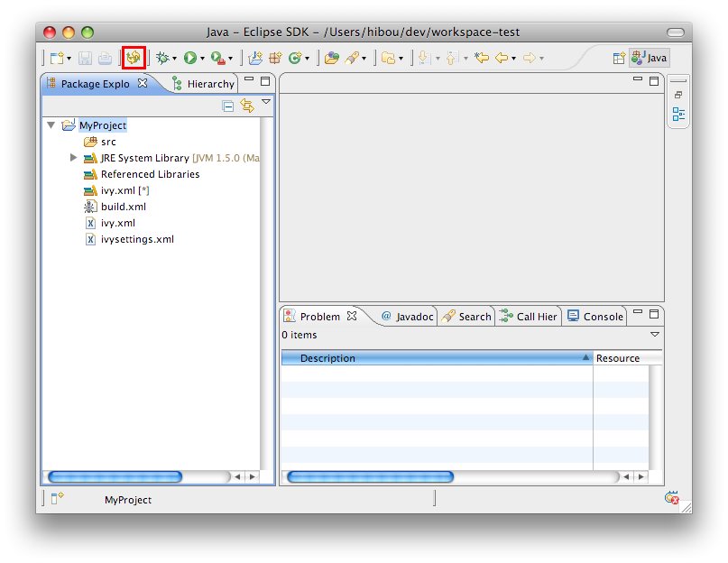Click the Package Explorer horizontal scrollbar
This screenshot has height=563, width=728.
click(x=115, y=476)
